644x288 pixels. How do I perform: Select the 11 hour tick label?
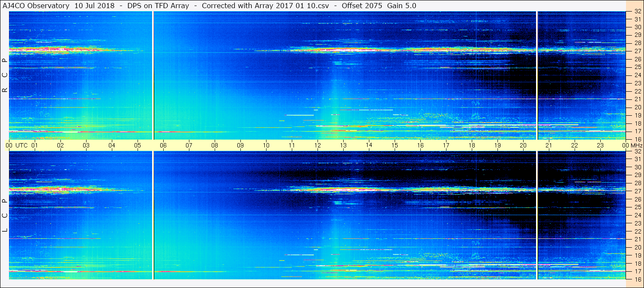point(292,145)
